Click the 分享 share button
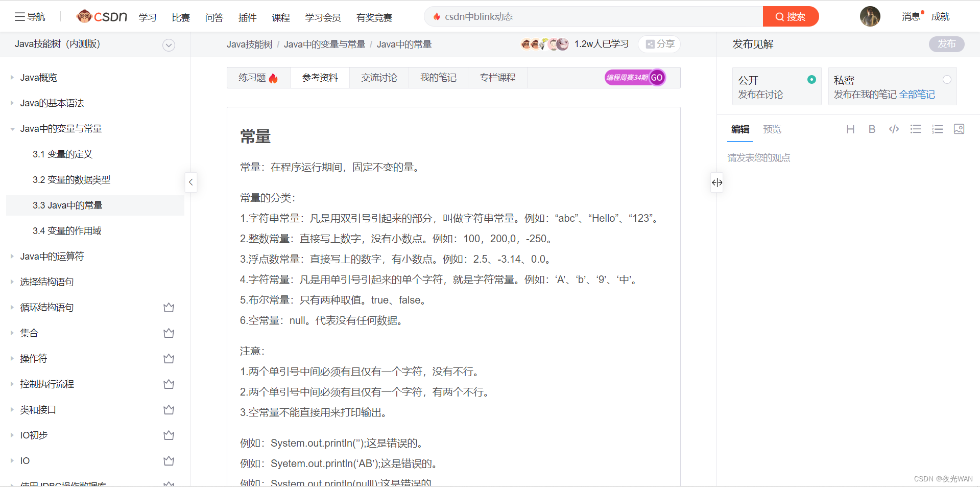Image resolution: width=980 pixels, height=487 pixels. (x=659, y=44)
